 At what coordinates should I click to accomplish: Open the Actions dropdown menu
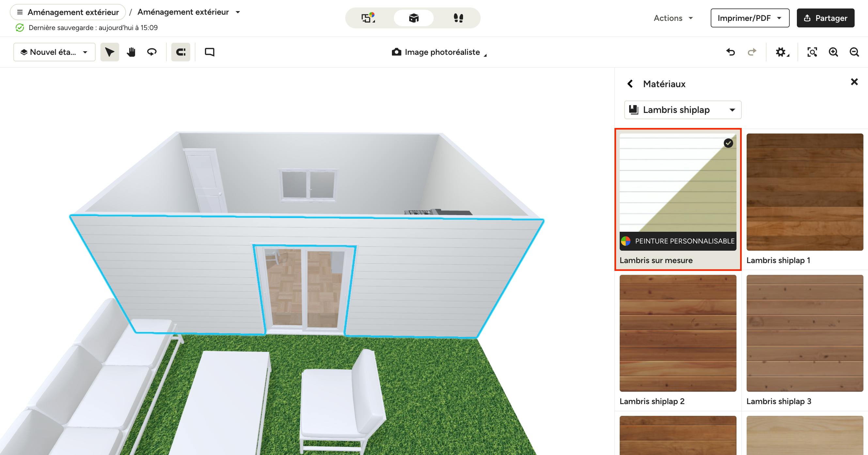pyautogui.click(x=673, y=18)
